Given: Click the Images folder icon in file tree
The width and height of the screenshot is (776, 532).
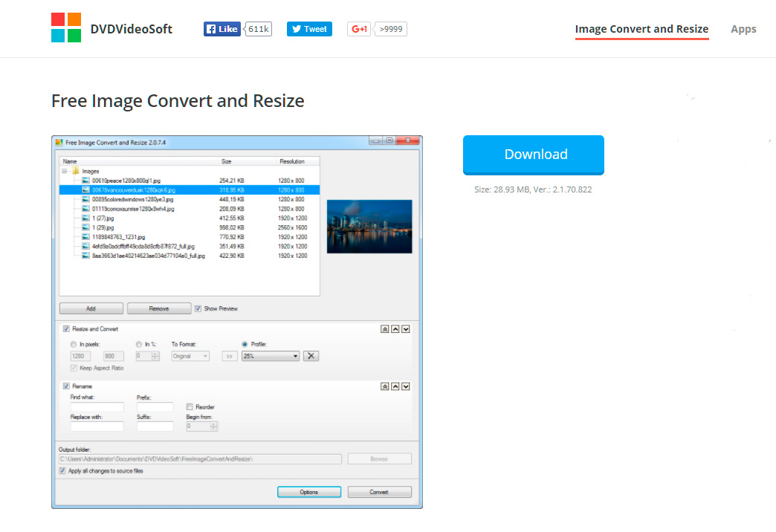Looking at the screenshot, I should pyautogui.click(x=76, y=171).
